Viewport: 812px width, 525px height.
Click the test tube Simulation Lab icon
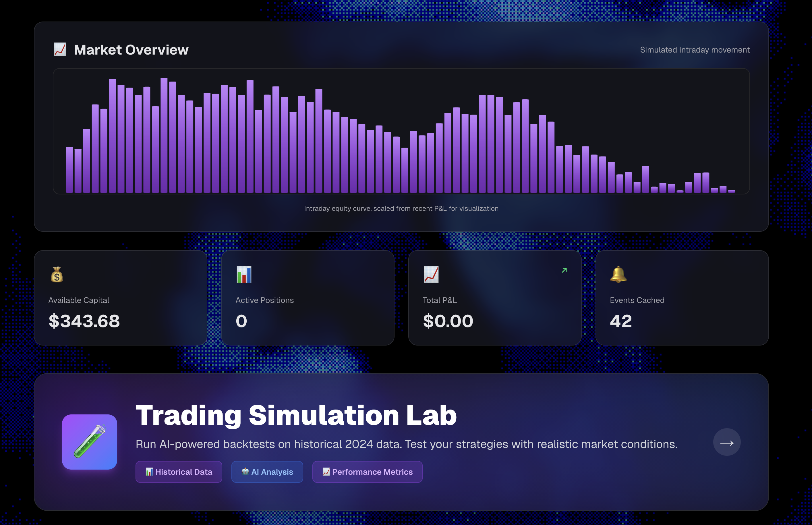[x=90, y=442]
